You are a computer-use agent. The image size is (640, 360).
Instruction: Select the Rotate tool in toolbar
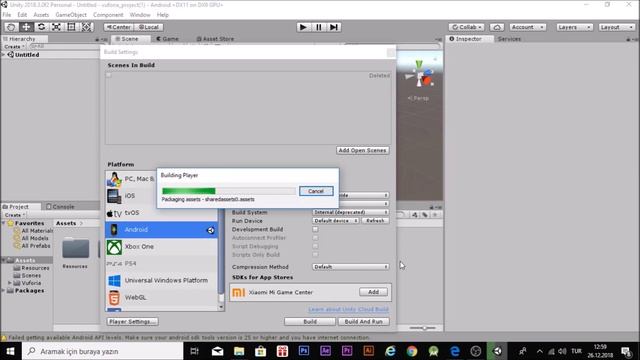41,27
